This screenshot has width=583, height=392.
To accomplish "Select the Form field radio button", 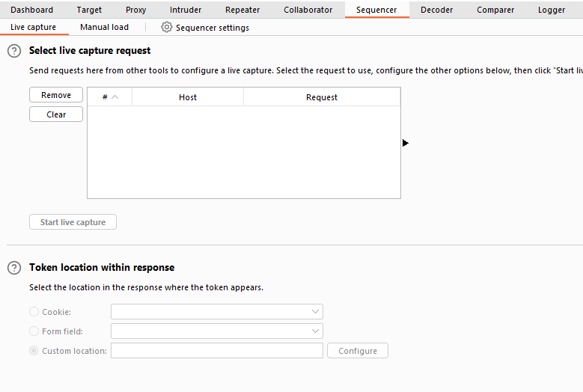I will coord(34,331).
